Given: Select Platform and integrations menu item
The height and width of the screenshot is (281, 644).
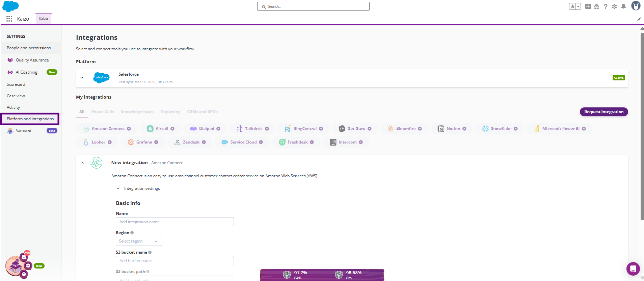Looking at the screenshot, I should [x=30, y=119].
